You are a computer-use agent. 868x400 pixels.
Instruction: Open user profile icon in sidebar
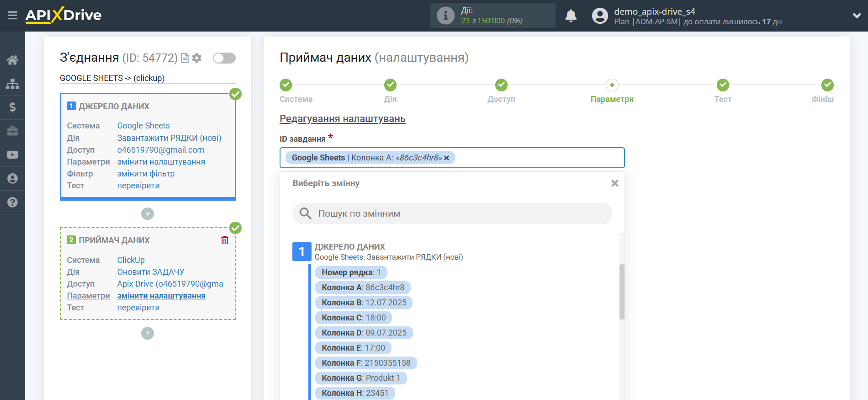click(12, 179)
